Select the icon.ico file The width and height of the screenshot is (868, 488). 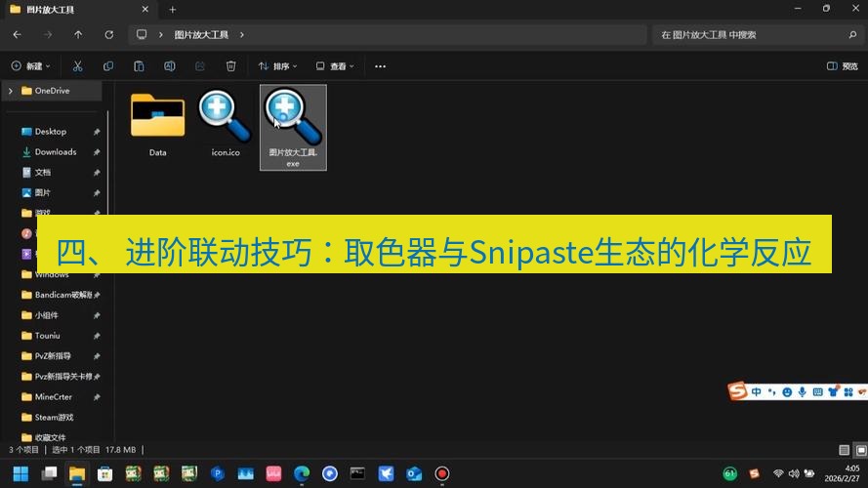[x=226, y=125]
